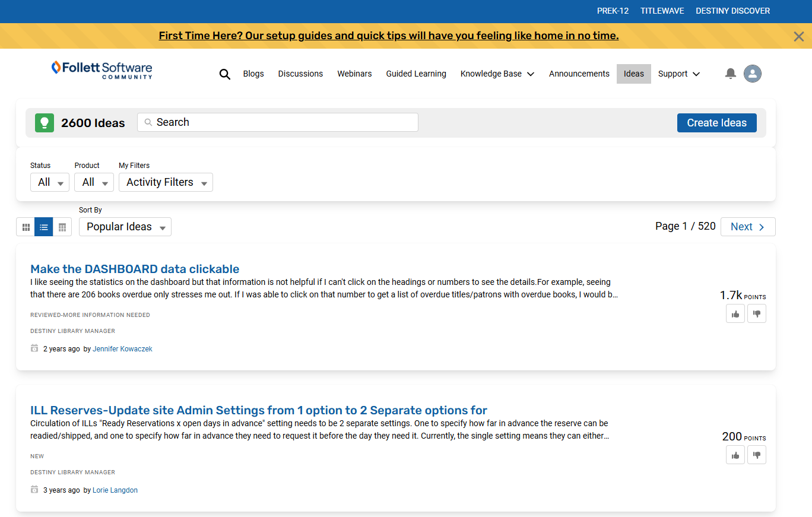Upvote the 'Make the DASHBOARD data clickable' idea
812x517 pixels.
pos(735,313)
